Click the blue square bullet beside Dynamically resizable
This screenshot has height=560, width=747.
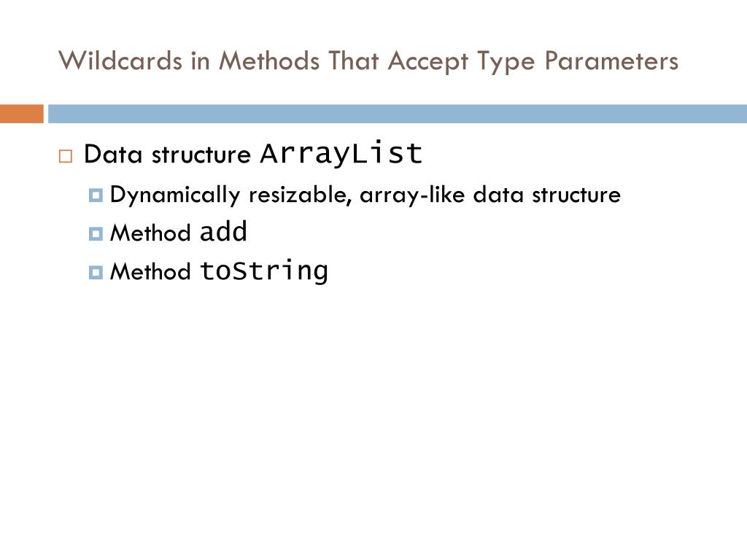pos(96,195)
